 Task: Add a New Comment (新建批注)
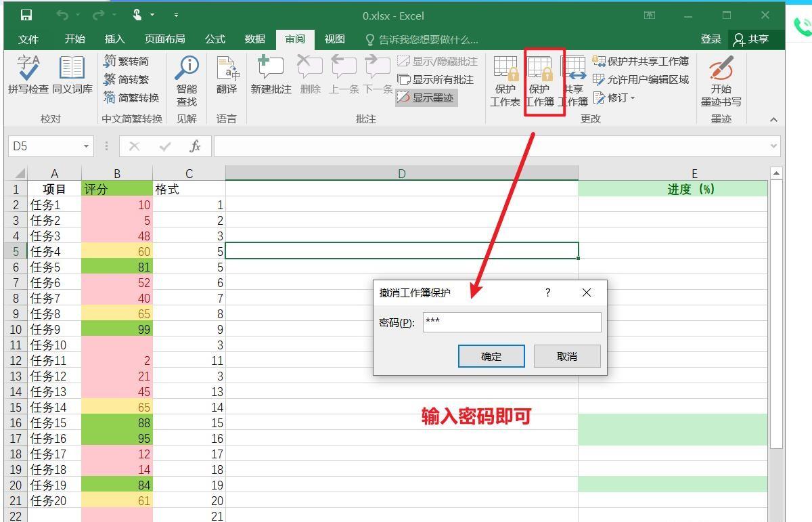tap(271, 75)
